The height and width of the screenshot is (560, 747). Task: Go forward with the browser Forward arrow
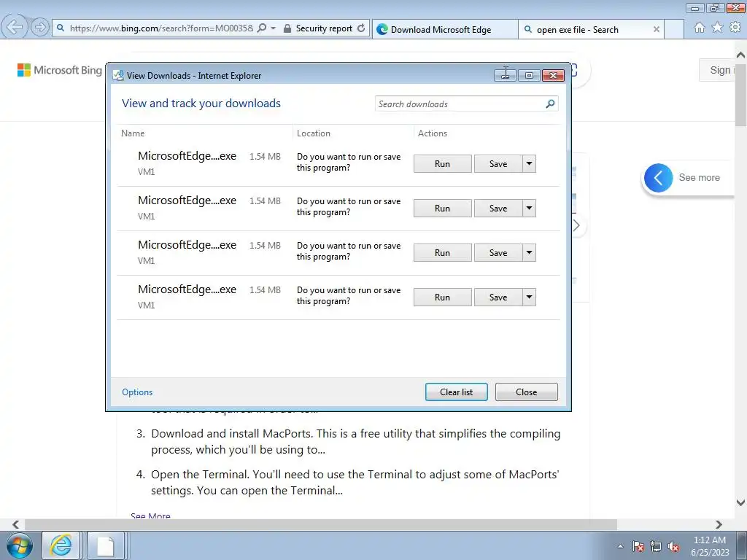tap(40, 28)
